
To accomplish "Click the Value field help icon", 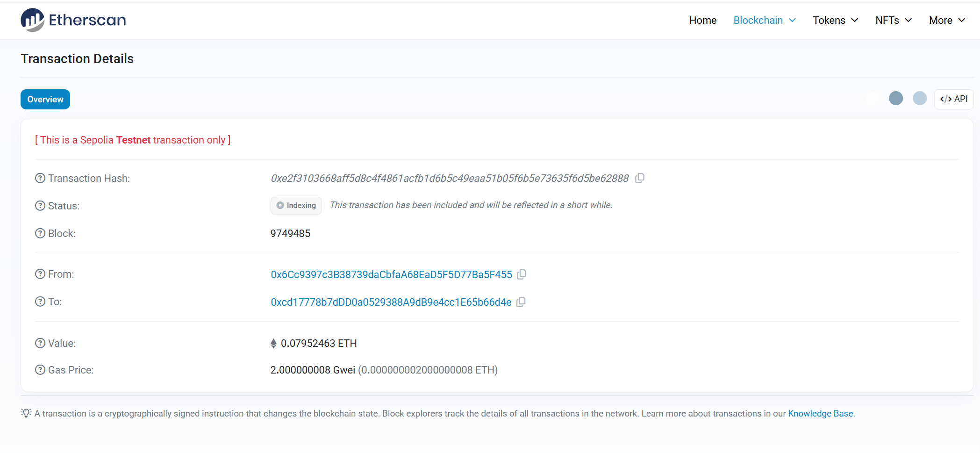I will coord(40,343).
